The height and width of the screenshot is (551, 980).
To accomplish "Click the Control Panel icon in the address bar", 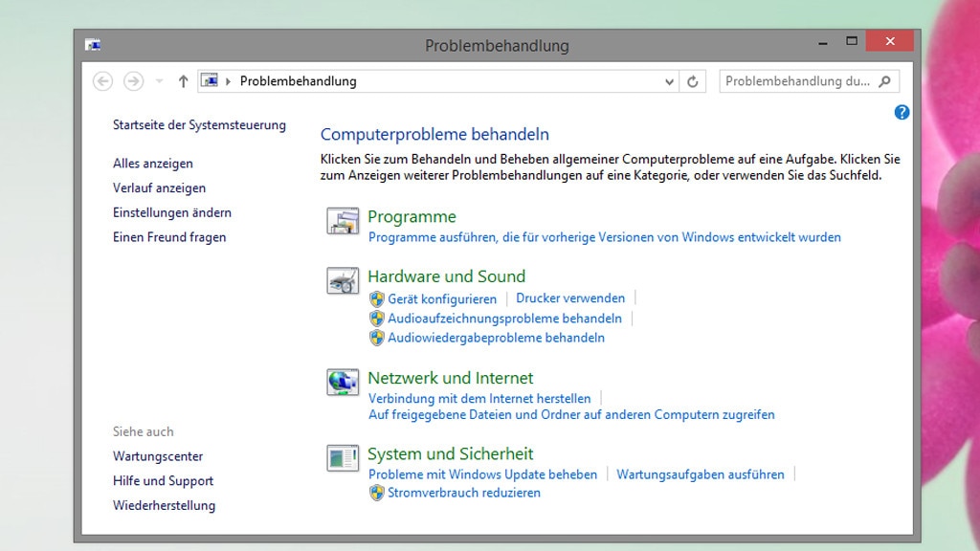I will click(210, 80).
